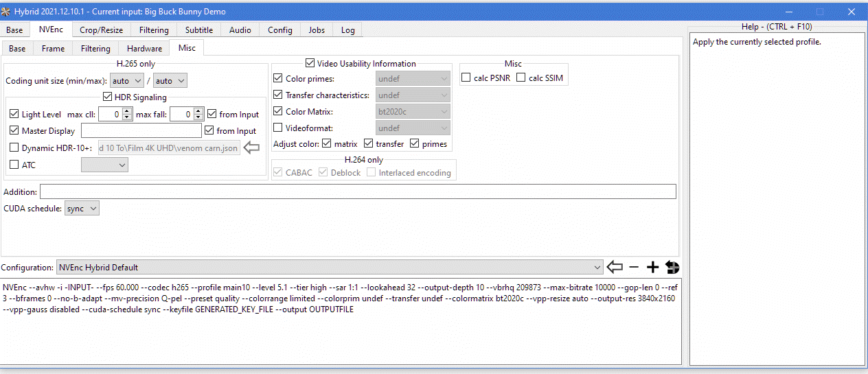
Task: Open the Jobs tab
Action: (x=317, y=30)
